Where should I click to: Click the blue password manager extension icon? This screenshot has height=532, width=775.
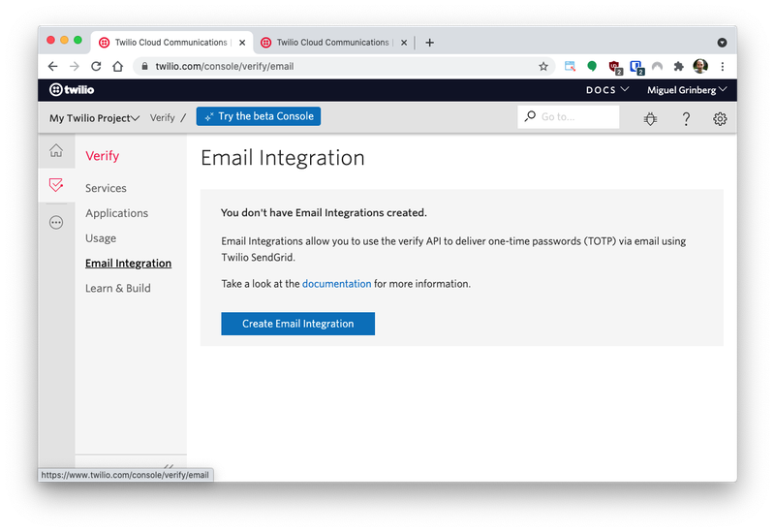point(636,67)
